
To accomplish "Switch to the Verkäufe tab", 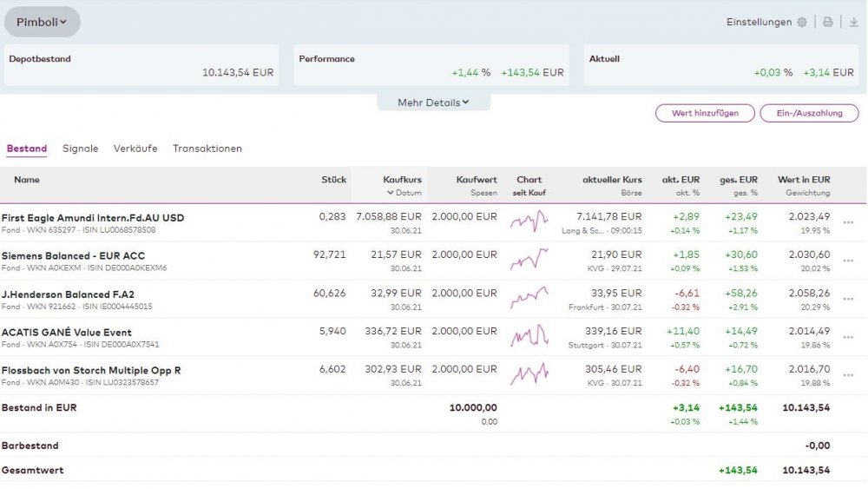I will [x=135, y=149].
